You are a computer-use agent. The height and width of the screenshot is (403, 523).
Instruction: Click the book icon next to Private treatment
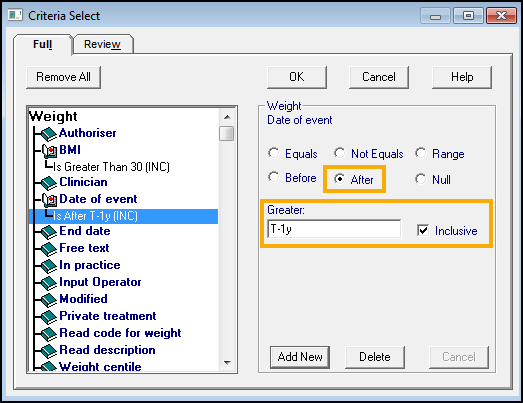coord(49,317)
